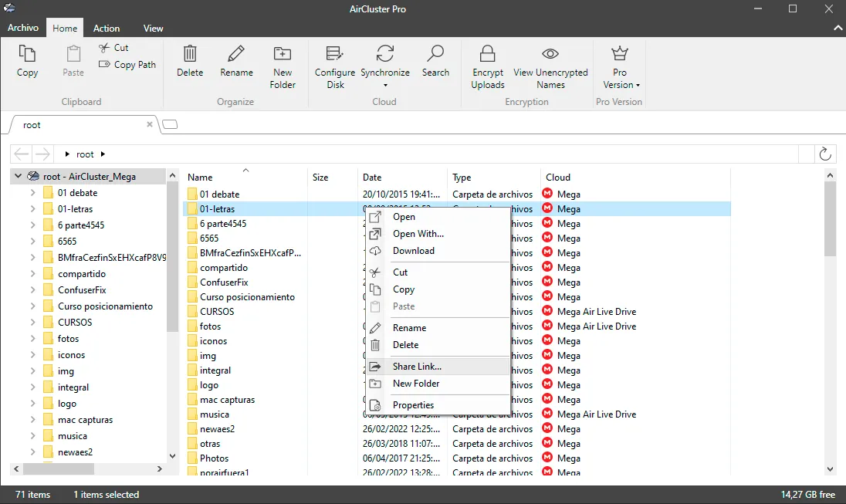Expand the integral tree folder
Viewport: 846px width, 504px height.
tap(32, 387)
